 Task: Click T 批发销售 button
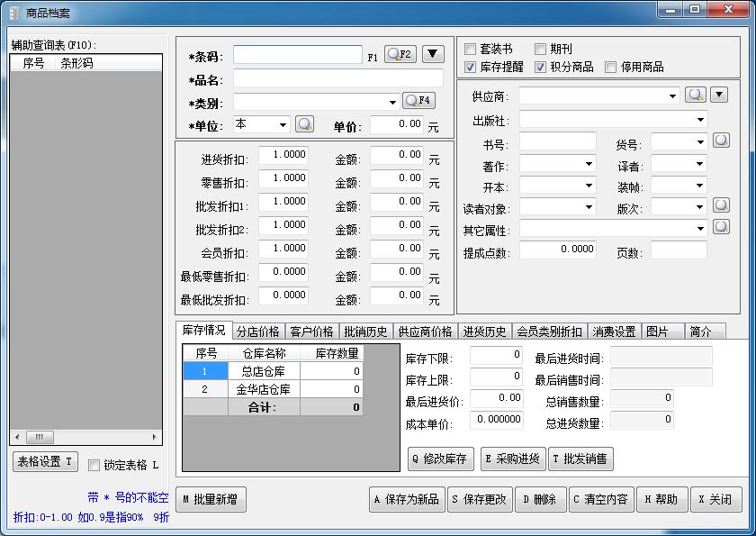(580, 459)
